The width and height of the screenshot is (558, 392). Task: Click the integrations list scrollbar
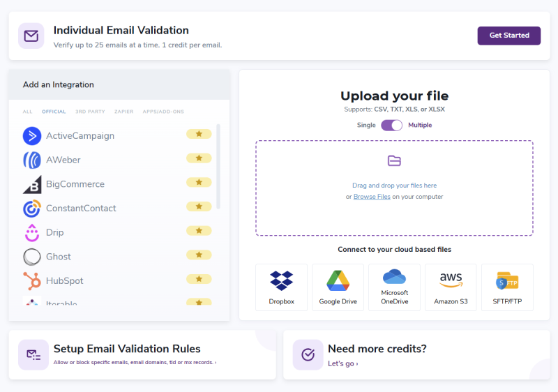click(x=218, y=166)
